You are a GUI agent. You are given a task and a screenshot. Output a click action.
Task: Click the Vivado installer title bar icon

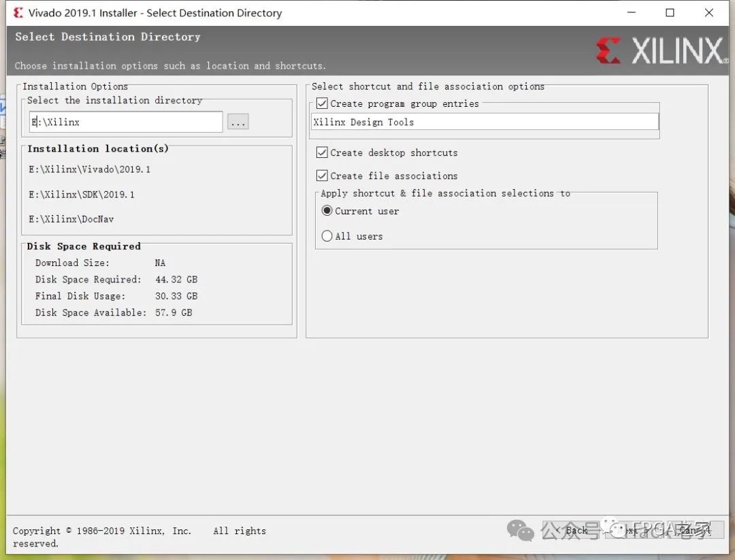point(18,13)
